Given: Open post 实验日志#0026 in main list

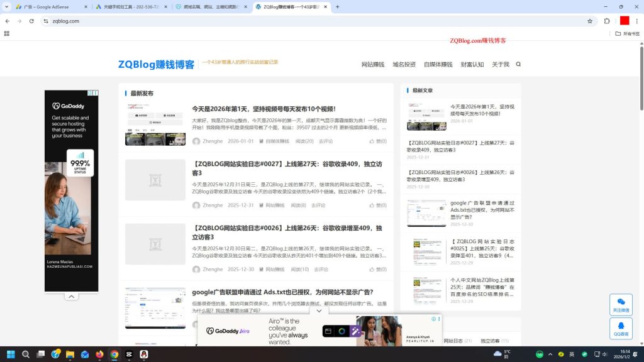Looking at the screenshot, I should [x=287, y=233].
